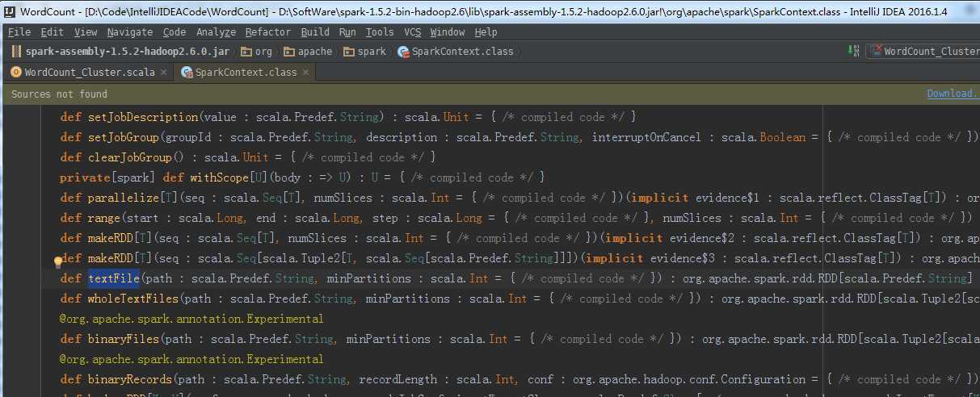Click withScope method name
Viewport: 980px width, 397px height.
218,178
